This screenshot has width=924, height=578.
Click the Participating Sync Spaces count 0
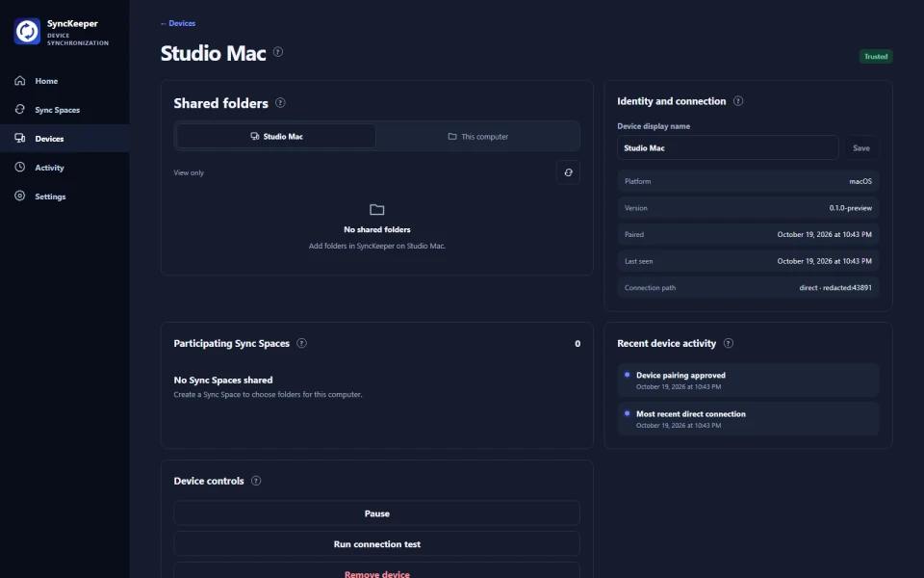[577, 343]
